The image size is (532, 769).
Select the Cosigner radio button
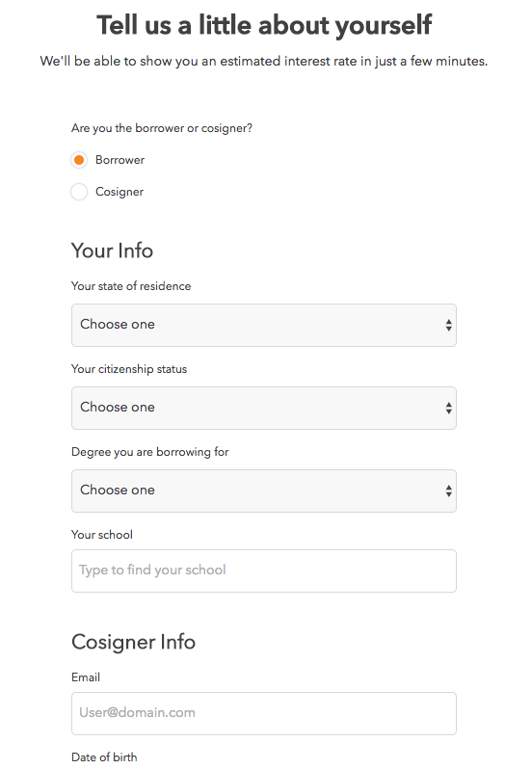[x=79, y=192]
